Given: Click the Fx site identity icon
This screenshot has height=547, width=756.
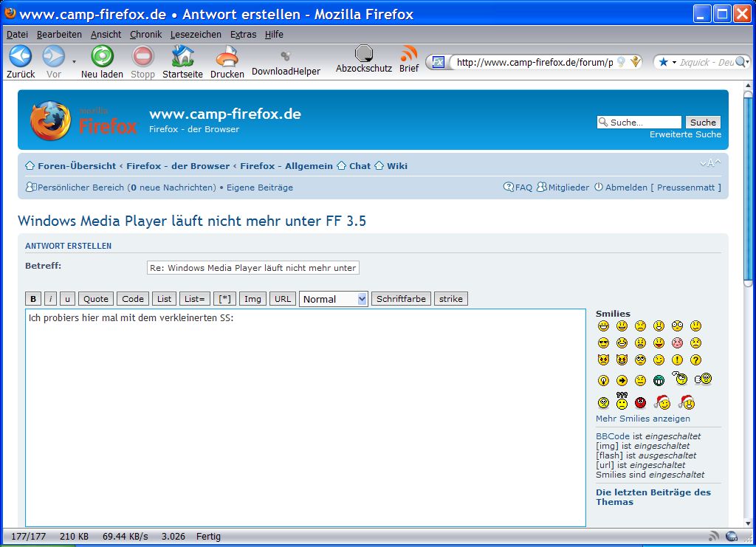Looking at the screenshot, I should (x=438, y=62).
